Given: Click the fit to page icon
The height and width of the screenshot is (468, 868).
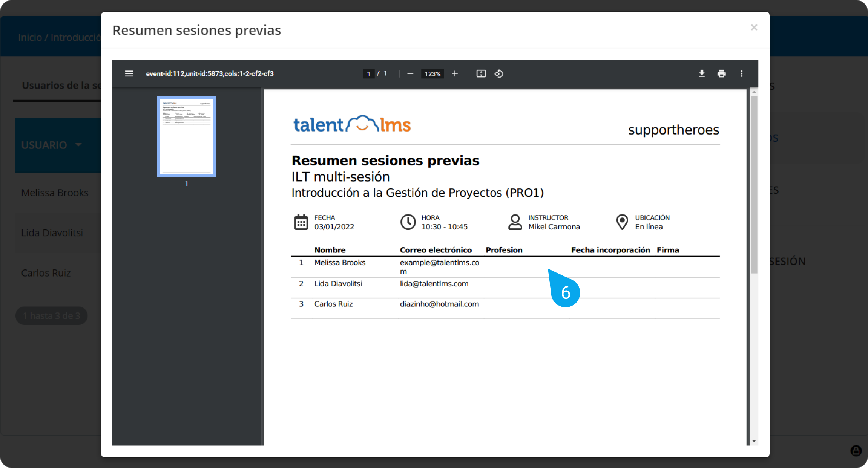Looking at the screenshot, I should click(481, 73).
